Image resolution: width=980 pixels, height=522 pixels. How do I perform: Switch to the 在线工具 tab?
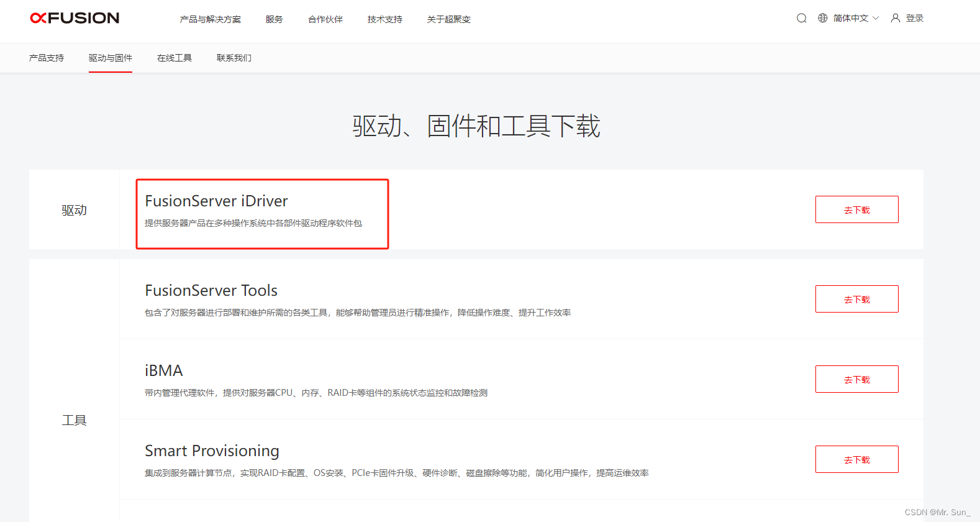175,58
